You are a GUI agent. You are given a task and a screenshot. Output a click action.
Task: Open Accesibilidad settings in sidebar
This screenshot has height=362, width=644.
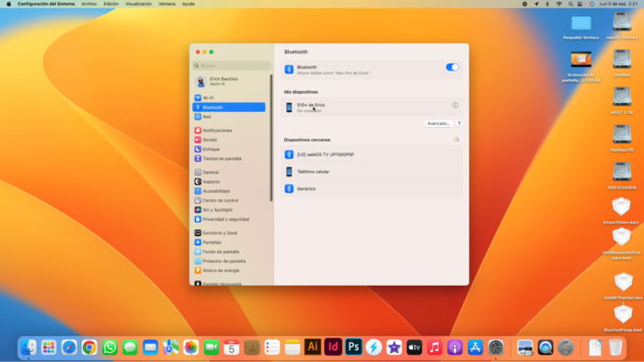point(229,191)
